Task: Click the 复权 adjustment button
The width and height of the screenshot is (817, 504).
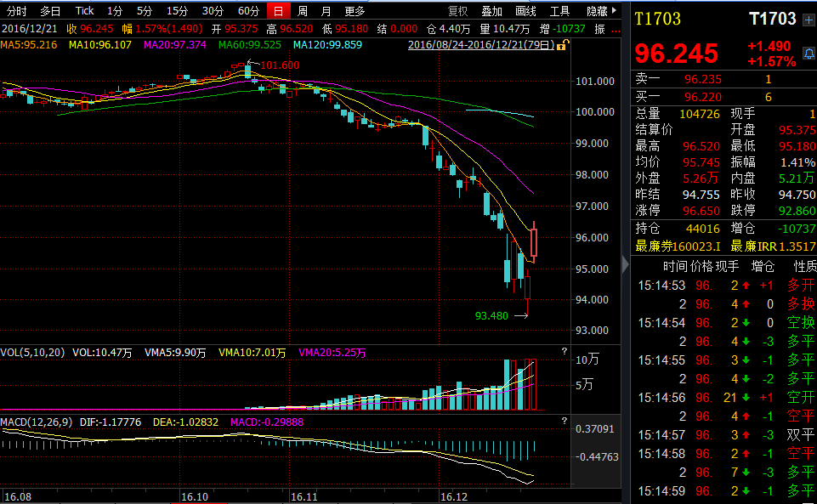Action: pyautogui.click(x=457, y=11)
